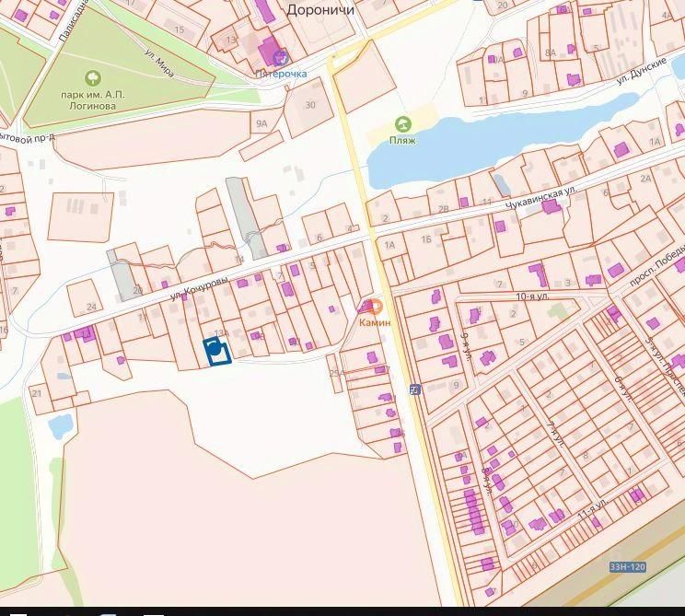This screenshot has width=685, height=616.
Task: Click land parcel number 24
Action: pyautogui.click(x=91, y=307)
